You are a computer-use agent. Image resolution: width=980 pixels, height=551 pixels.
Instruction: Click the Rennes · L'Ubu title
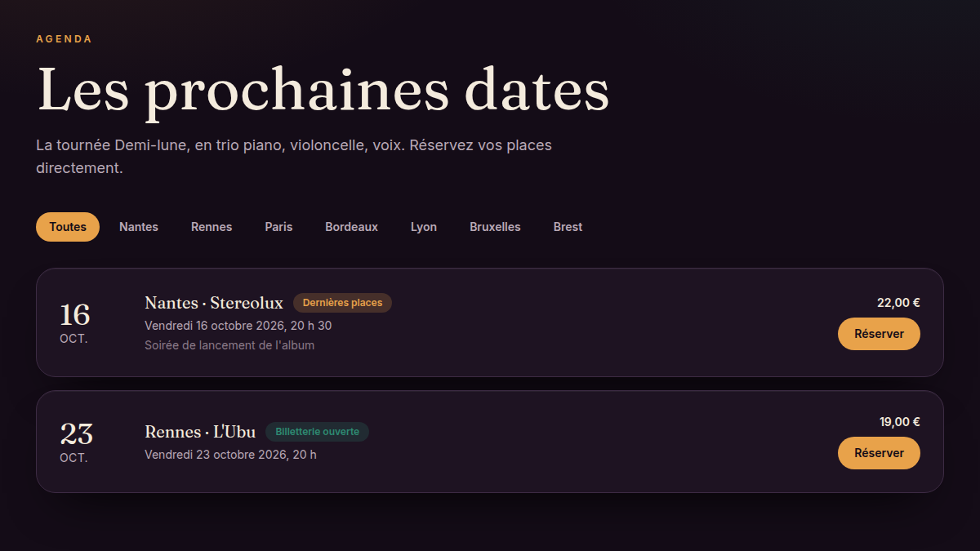tap(200, 432)
